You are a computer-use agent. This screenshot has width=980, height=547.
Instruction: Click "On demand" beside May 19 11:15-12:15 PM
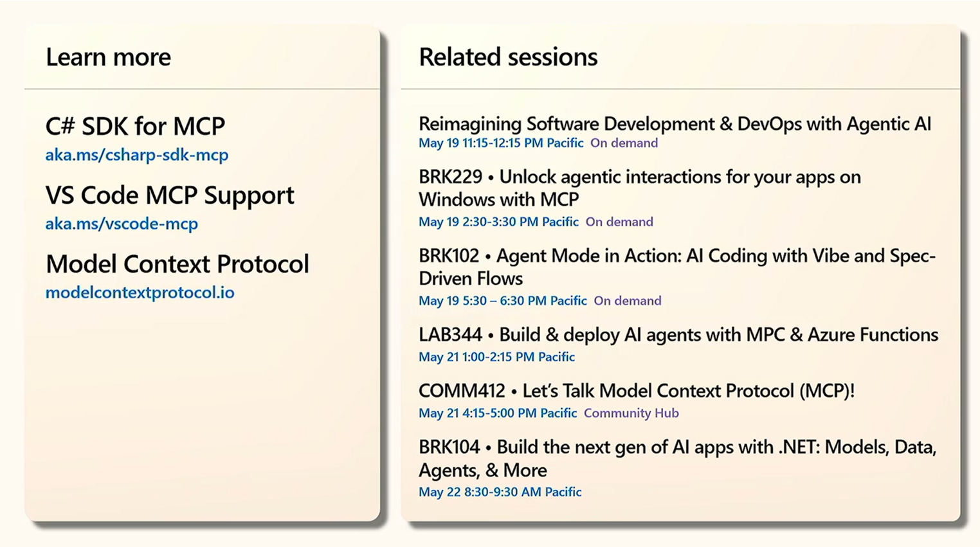(624, 143)
